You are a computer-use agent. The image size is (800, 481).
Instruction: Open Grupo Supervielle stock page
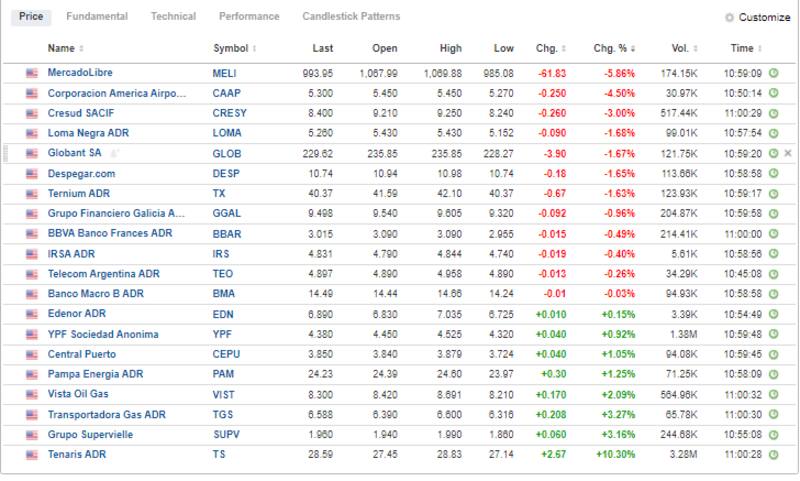90,434
